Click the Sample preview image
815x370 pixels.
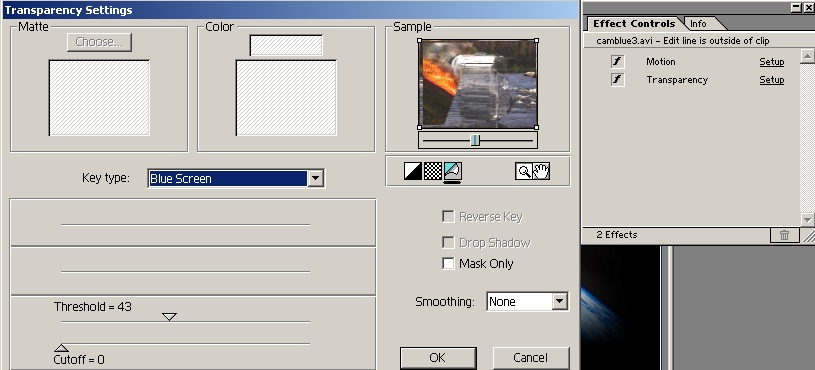(478, 84)
